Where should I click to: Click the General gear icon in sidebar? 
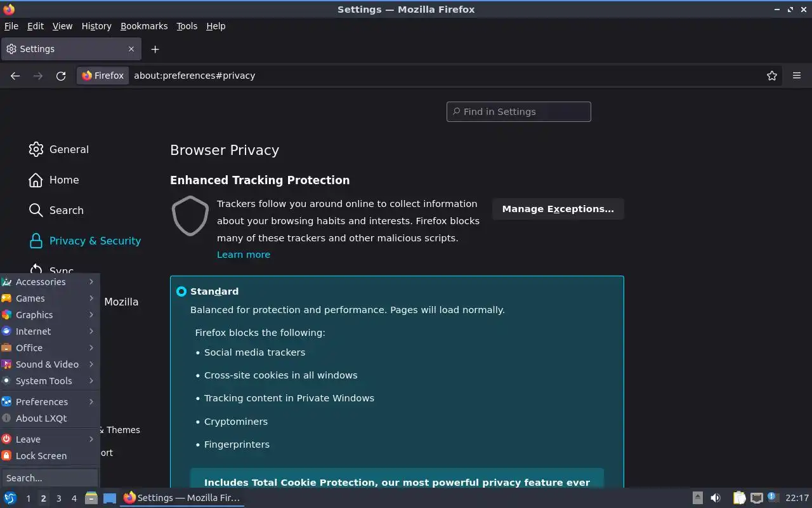pos(36,149)
